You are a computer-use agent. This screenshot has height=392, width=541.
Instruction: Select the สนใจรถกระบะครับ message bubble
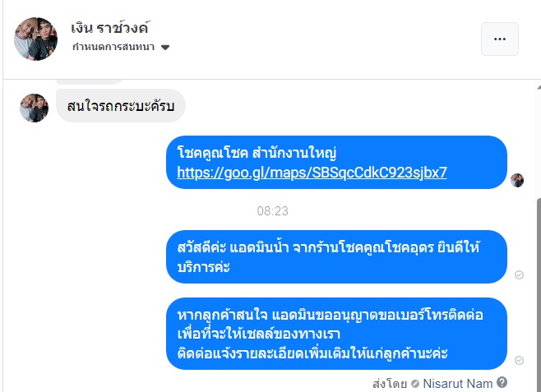coord(121,106)
